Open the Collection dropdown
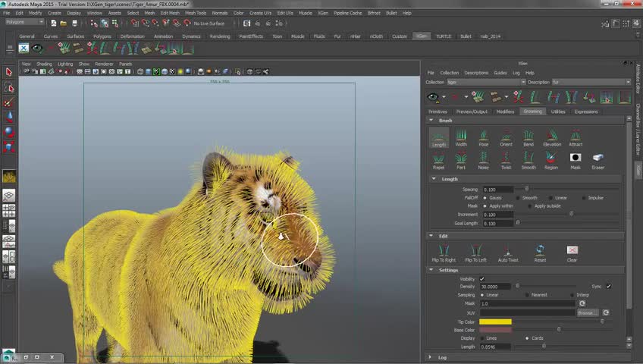Viewport: 643px width, 364px height. coord(485,82)
